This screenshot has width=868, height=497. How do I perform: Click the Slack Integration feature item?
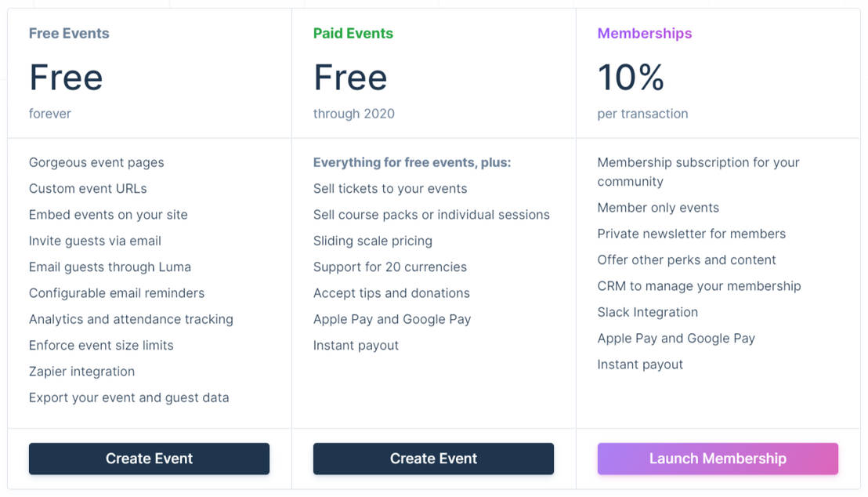coord(648,311)
